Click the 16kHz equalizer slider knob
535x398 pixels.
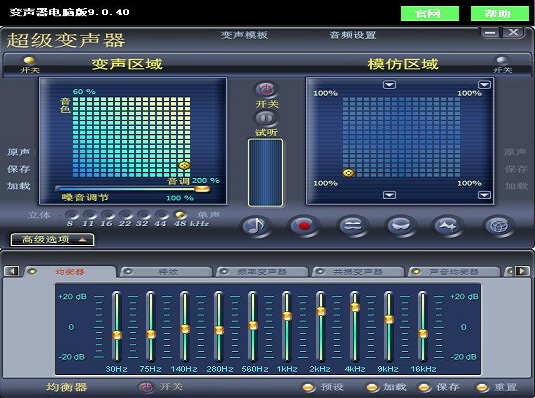423,333
